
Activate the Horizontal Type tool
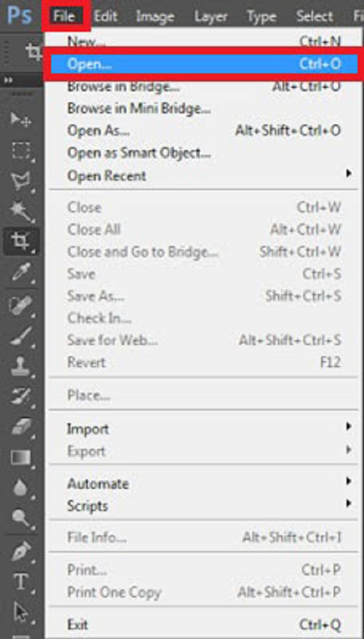pos(20,582)
